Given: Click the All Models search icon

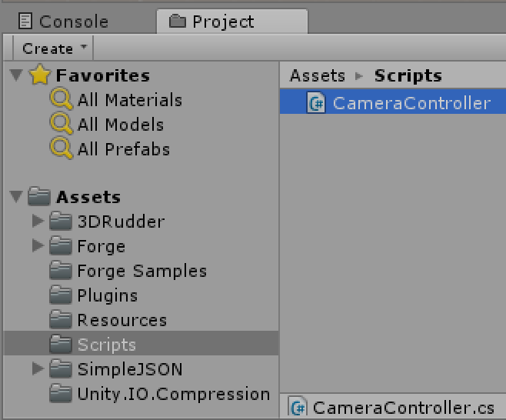Looking at the screenshot, I should point(62,125).
